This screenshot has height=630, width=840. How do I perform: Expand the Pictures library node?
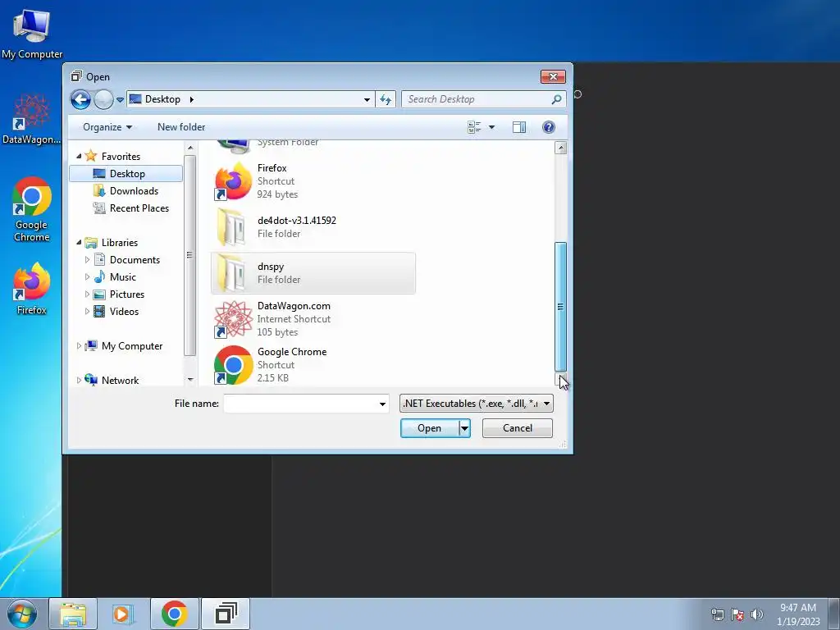pos(87,294)
